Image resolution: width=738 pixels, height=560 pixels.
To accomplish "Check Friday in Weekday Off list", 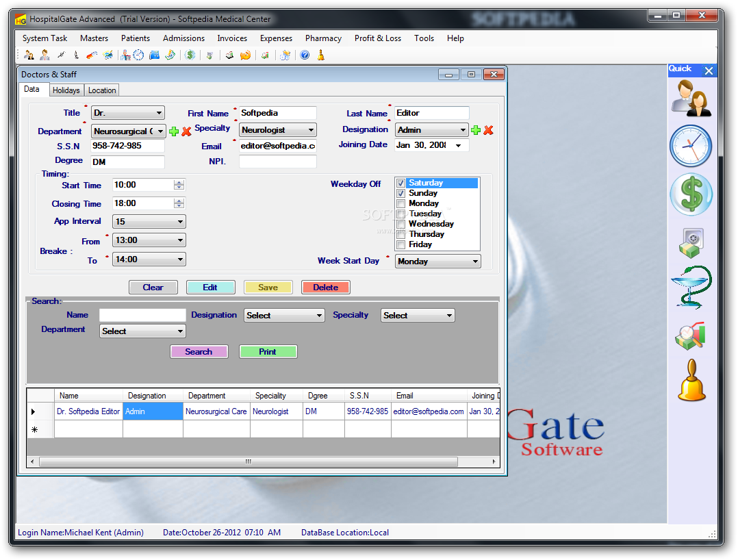I will 401,244.
